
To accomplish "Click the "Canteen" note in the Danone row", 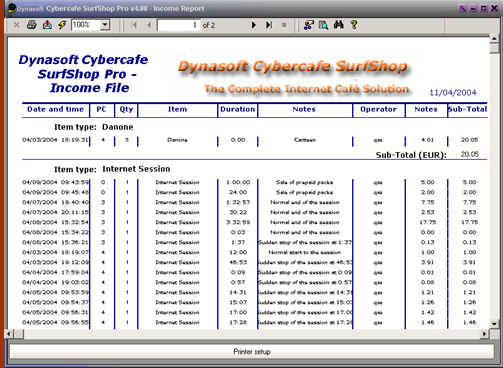I will (x=305, y=140).
